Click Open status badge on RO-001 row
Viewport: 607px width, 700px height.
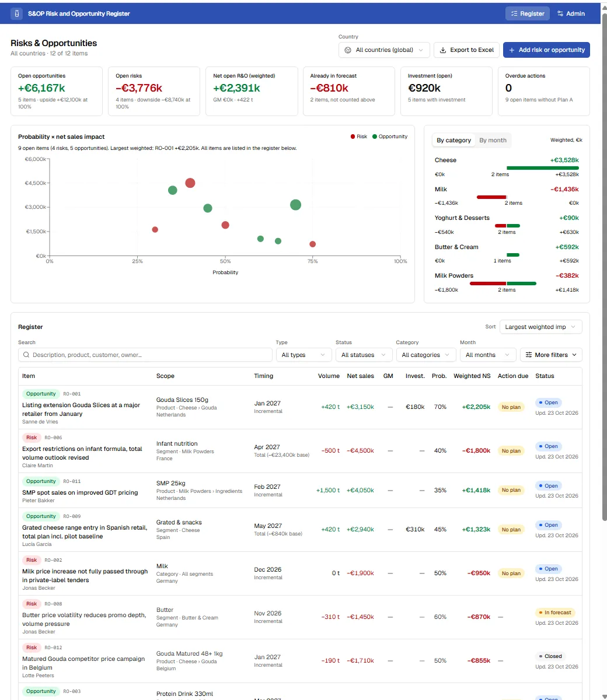(x=549, y=402)
